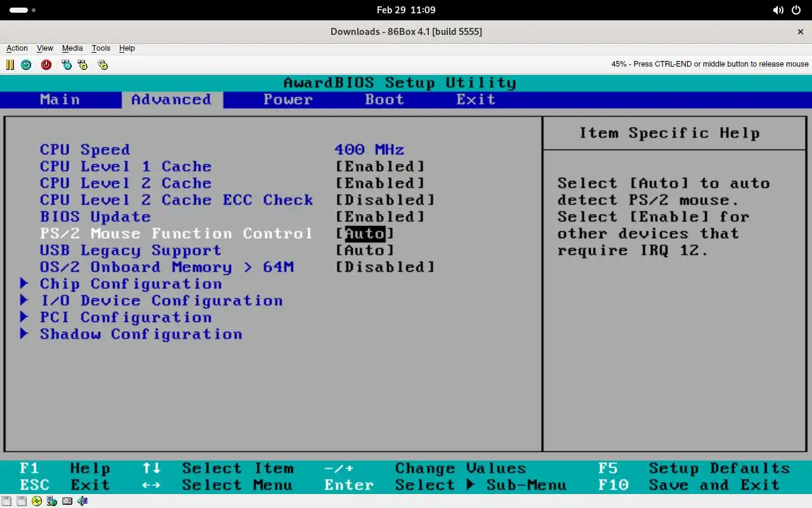Screen dimensions: 812x508
Task: Expand the Shadow Configuration sub-menu arrow
Action: pyautogui.click(x=24, y=333)
